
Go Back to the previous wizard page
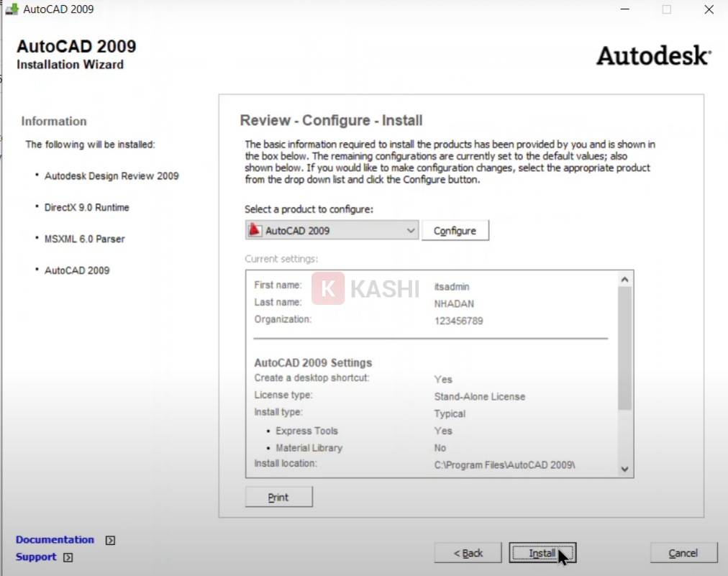pyautogui.click(x=468, y=553)
